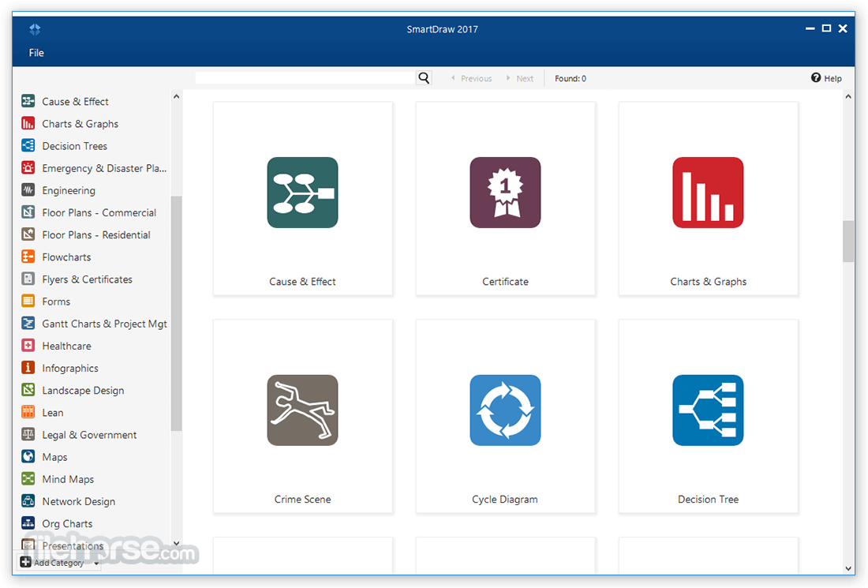868x588 pixels.
Task: Select the Mind Maps icon
Action: click(28, 478)
